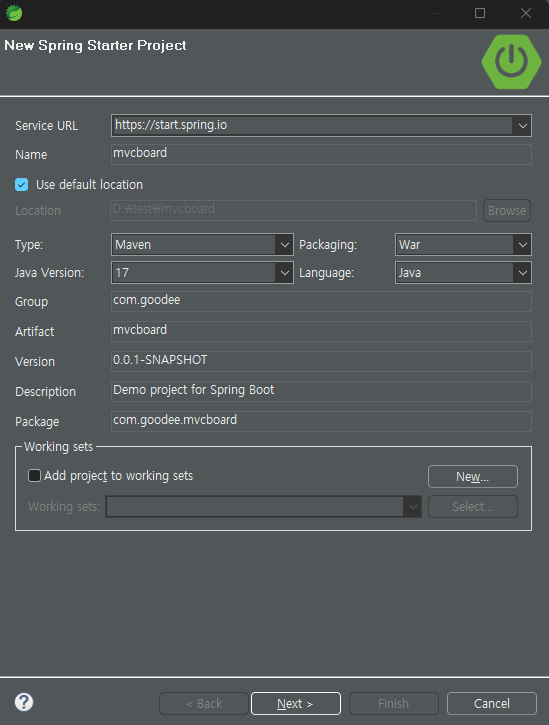The height and width of the screenshot is (725, 549).
Task: Click the Artifact field mvcboard
Action: click(321, 331)
